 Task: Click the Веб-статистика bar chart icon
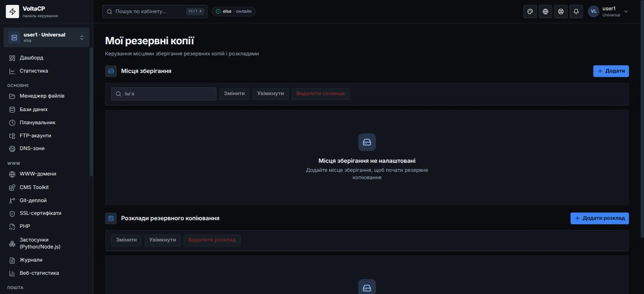(12, 273)
